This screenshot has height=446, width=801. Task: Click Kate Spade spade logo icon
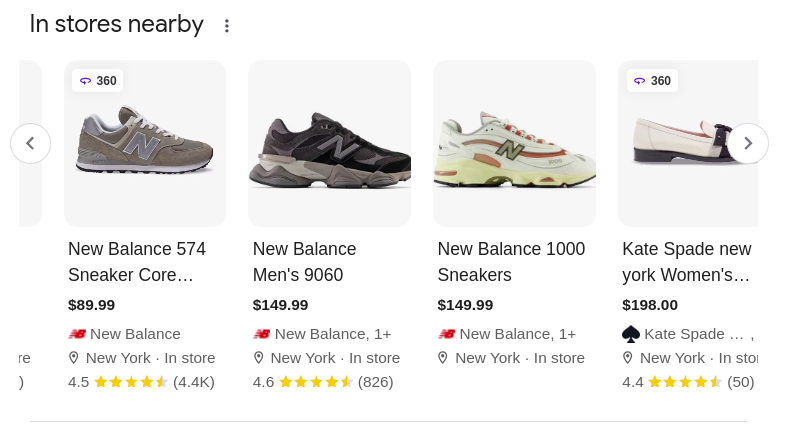click(630, 334)
